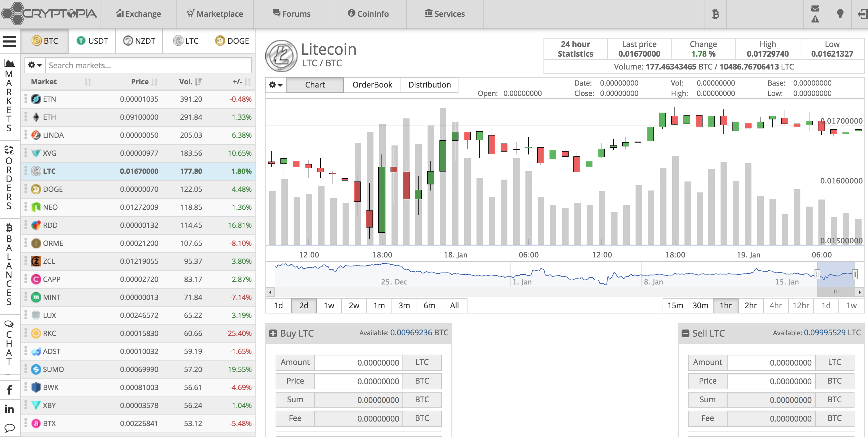Focus the Search markets field
Image resolution: width=868 pixels, height=437 pixels.
pos(148,65)
